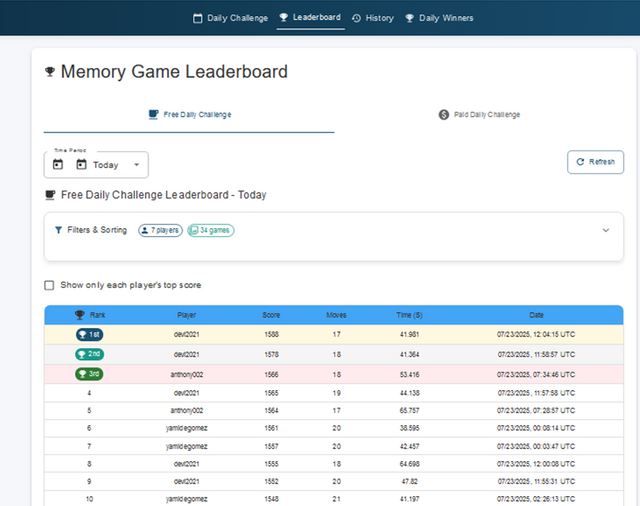Image resolution: width=640 pixels, height=506 pixels.
Task: Open the Time Period dropdown arrow
Action: coord(137,165)
